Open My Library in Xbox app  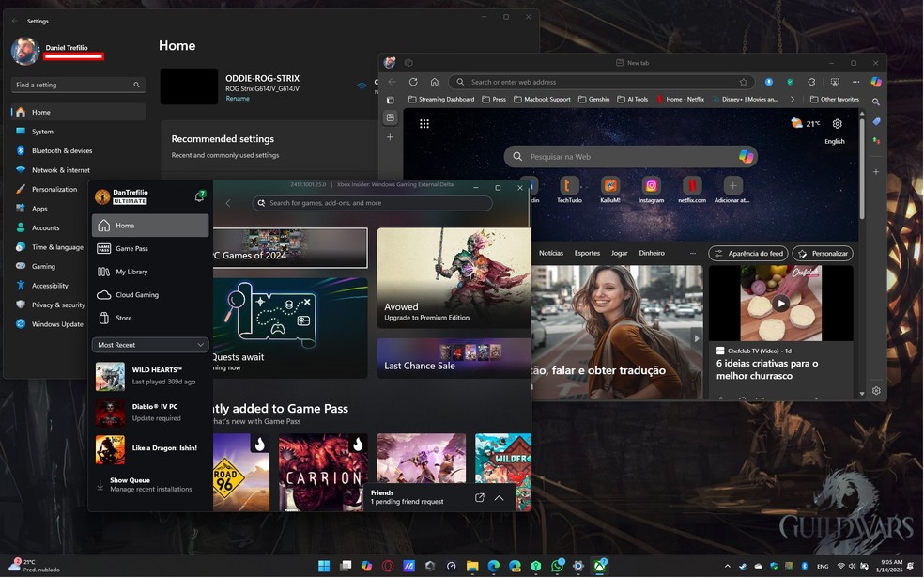131,272
